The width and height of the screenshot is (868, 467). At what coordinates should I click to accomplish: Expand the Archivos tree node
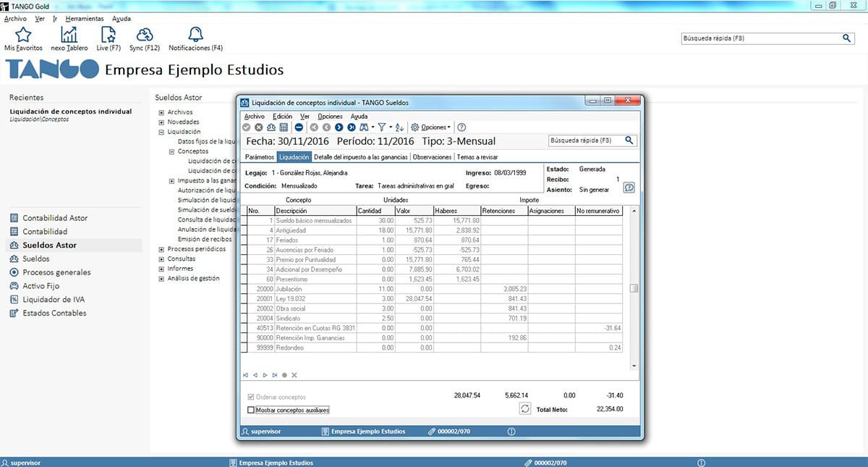[161, 112]
